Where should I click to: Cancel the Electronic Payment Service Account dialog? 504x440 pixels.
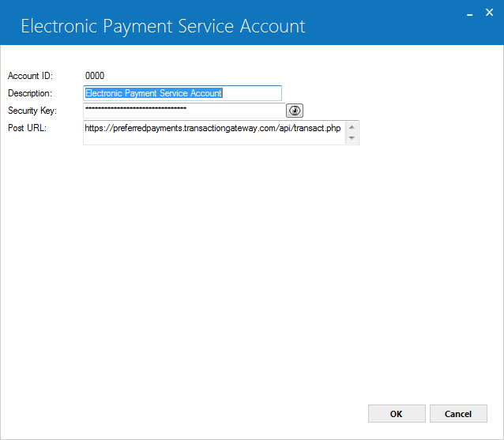point(458,414)
